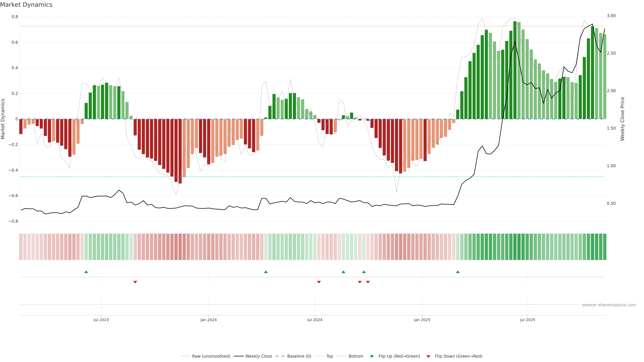644x362 pixels.
Task: Toggle the Raw (unsmoothed) legend entry
Action: (x=211, y=356)
